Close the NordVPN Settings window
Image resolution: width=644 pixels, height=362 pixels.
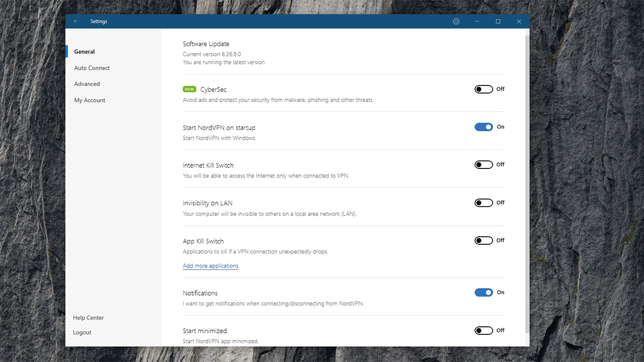(x=519, y=21)
